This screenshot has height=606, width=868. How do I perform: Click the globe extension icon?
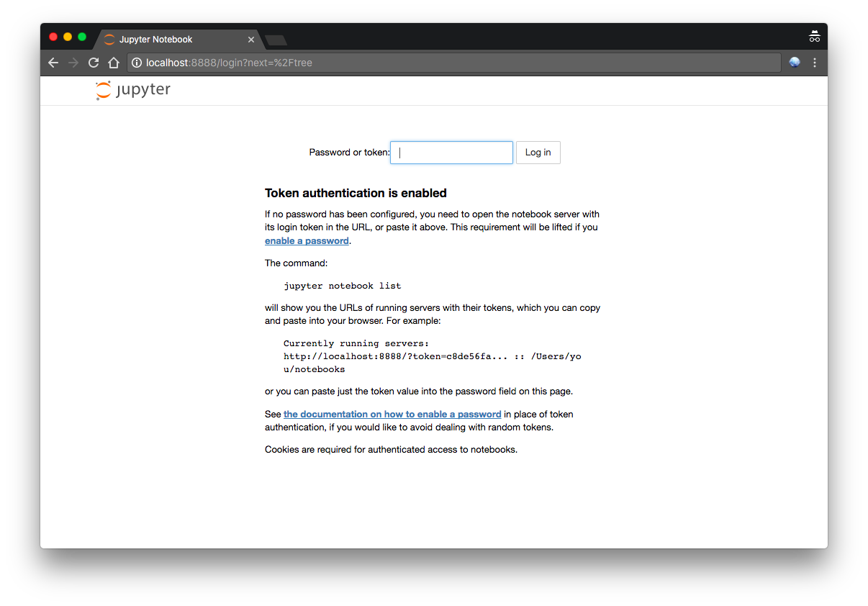(x=795, y=63)
